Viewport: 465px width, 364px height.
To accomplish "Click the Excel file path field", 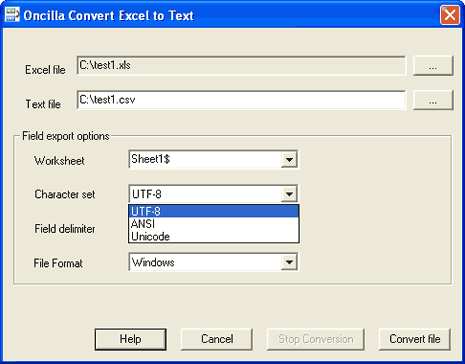I will (x=241, y=66).
